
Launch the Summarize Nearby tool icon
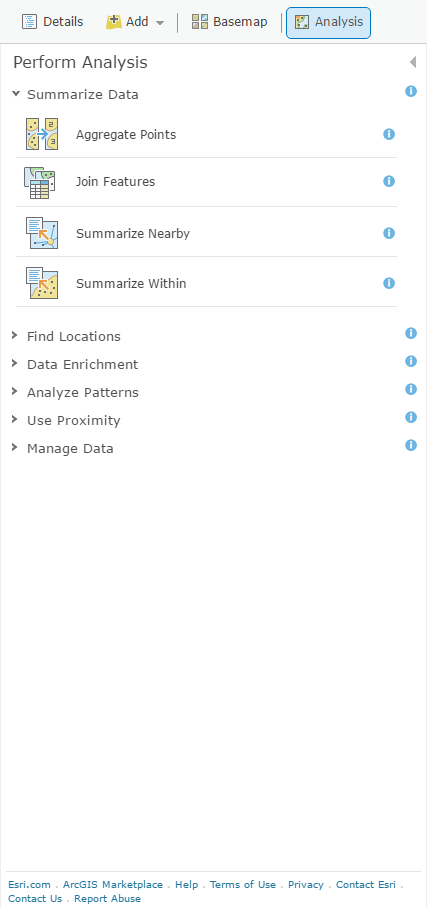(42, 233)
